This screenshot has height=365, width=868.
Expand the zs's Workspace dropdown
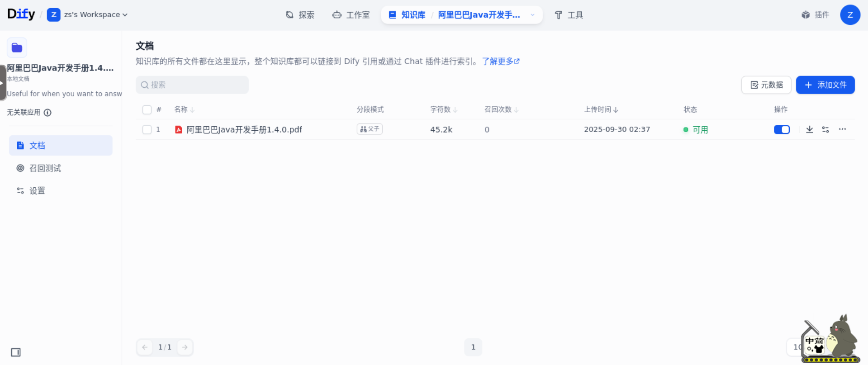[95, 15]
